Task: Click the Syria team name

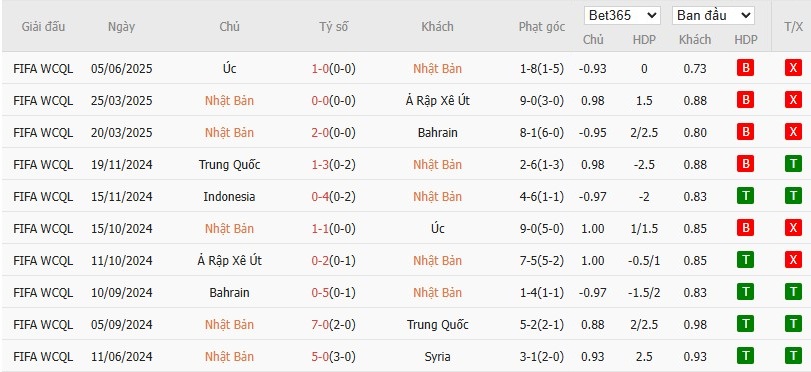Action: 438,357
